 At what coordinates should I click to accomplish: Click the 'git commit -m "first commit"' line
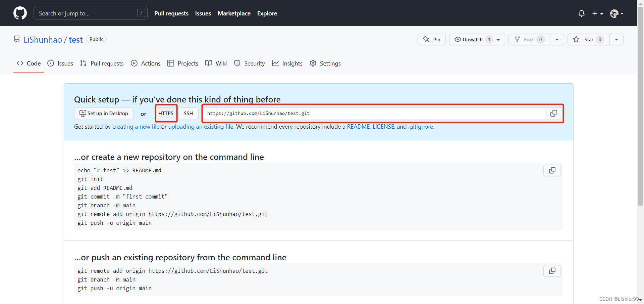(x=122, y=197)
